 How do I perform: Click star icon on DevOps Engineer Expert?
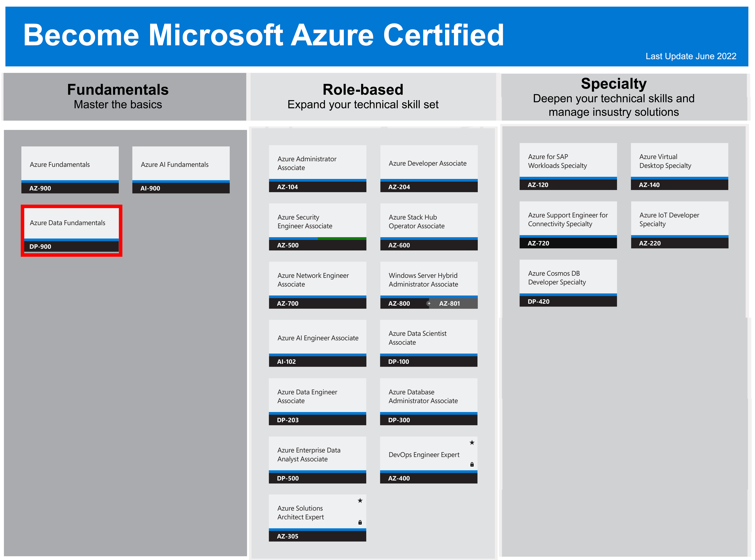pos(472,442)
